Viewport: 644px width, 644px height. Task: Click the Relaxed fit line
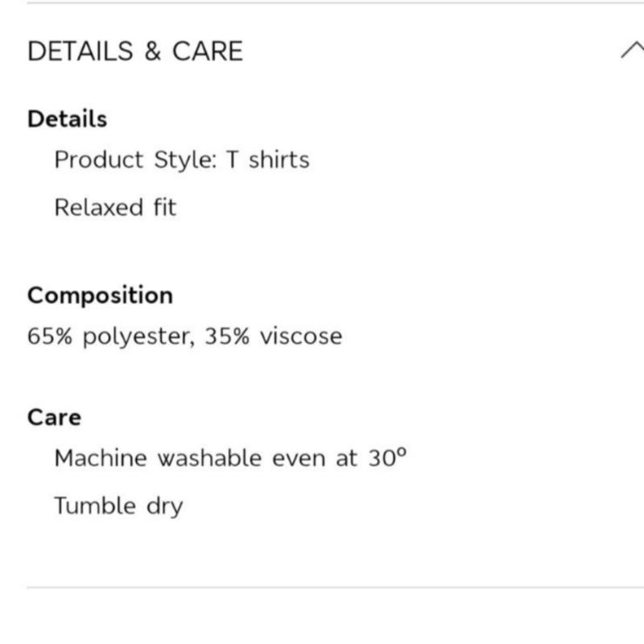click(115, 207)
